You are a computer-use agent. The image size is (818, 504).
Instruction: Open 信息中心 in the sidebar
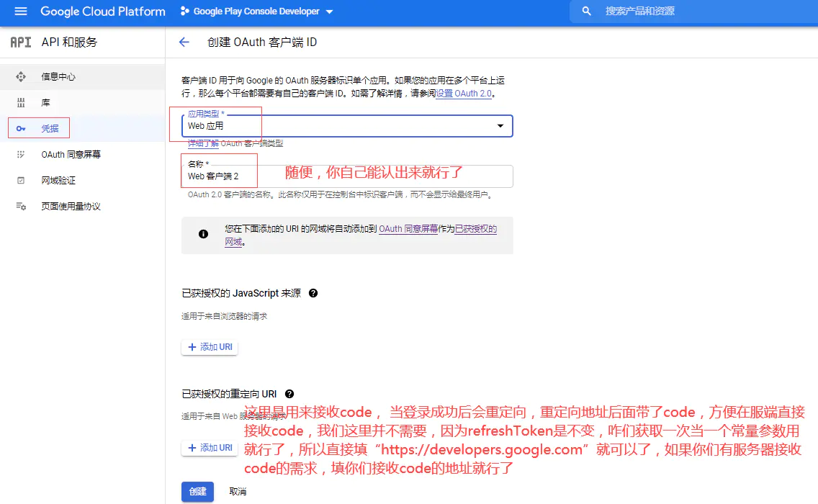tap(82, 77)
